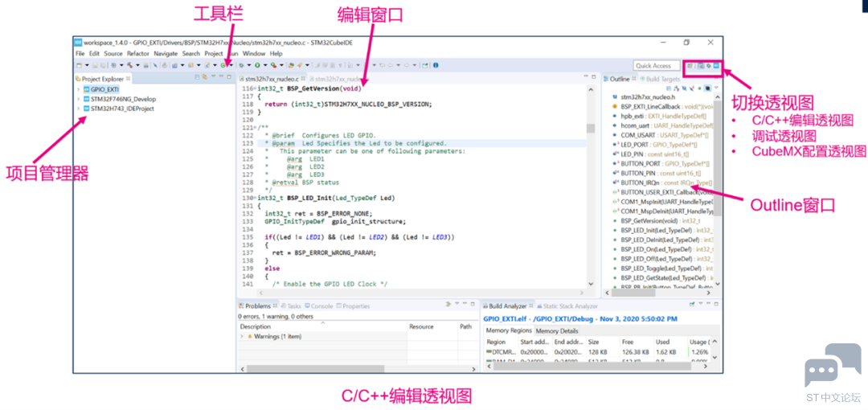Expand the STM32H743_IDEProject project
Viewport: 868px width, 410px height.
[x=78, y=109]
